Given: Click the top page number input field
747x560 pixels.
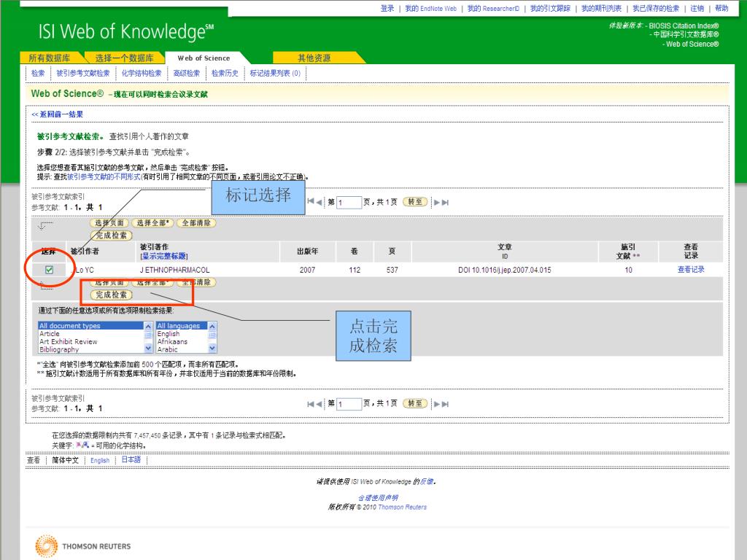Looking at the screenshot, I should point(349,203).
